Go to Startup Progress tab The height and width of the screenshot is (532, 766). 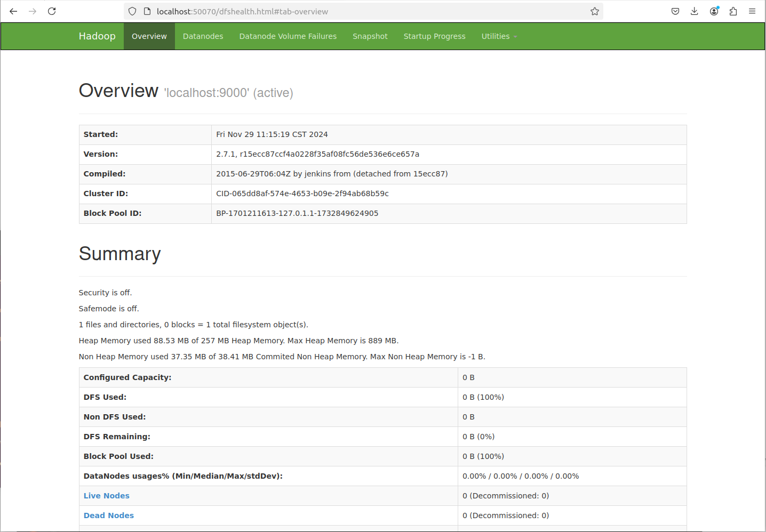click(x=435, y=36)
